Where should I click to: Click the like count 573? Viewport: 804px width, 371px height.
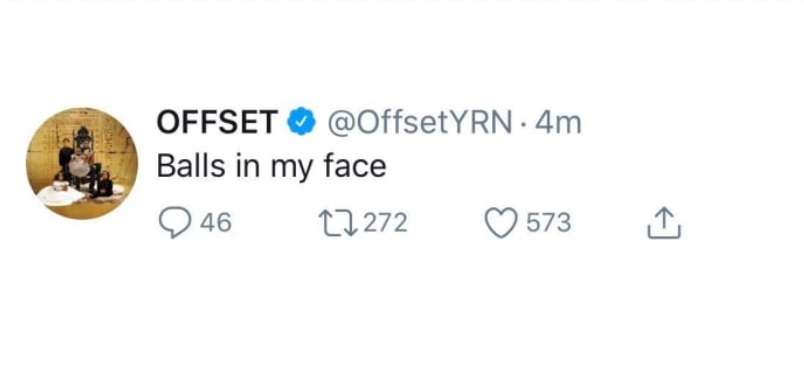tap(549, 223)
